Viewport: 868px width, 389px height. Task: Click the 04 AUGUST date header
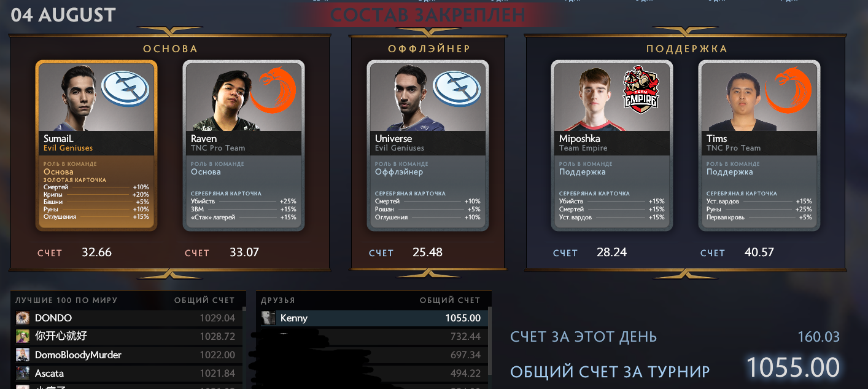pos(63,14)
